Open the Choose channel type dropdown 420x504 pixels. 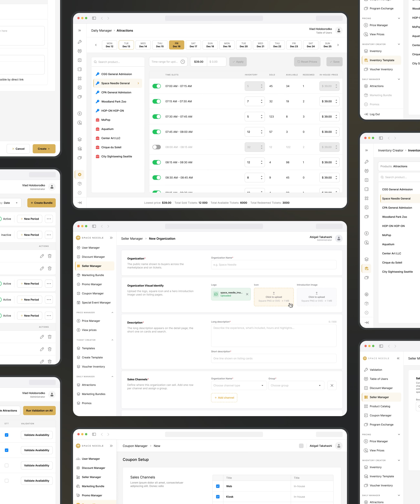239,385
